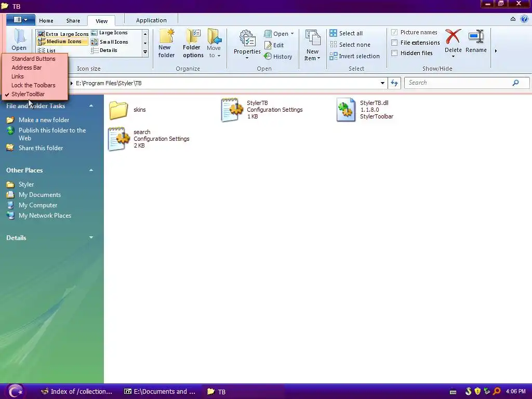Viewport: 532px width, 399px height.
Task: Open the Delete dropdown arrow
Action: tap(453, 56)
